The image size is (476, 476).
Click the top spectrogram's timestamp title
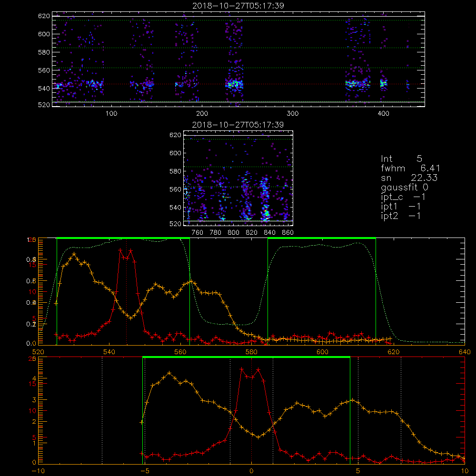pos(238,6)
